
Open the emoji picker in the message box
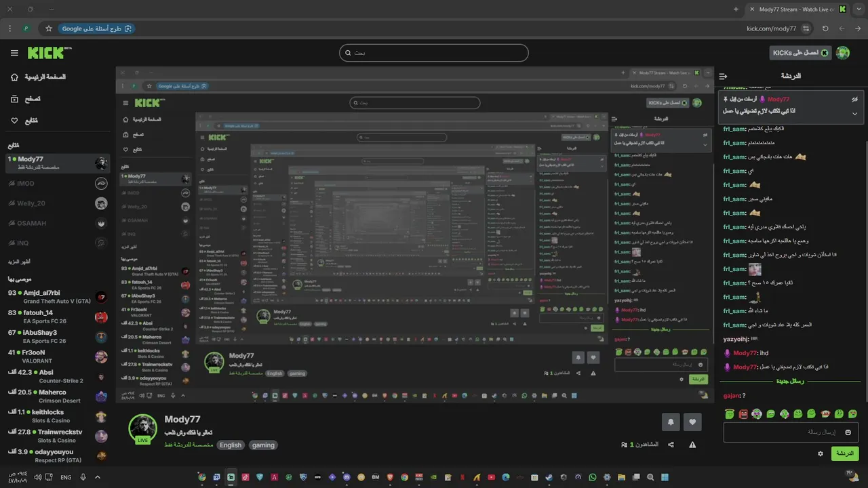coord(848,432)
